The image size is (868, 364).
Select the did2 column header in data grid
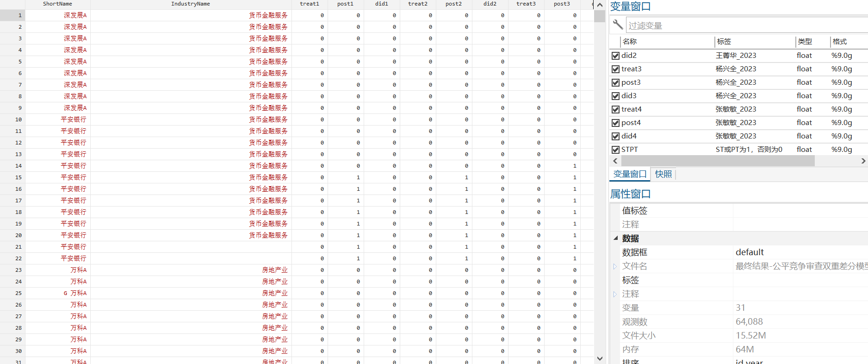490,4
